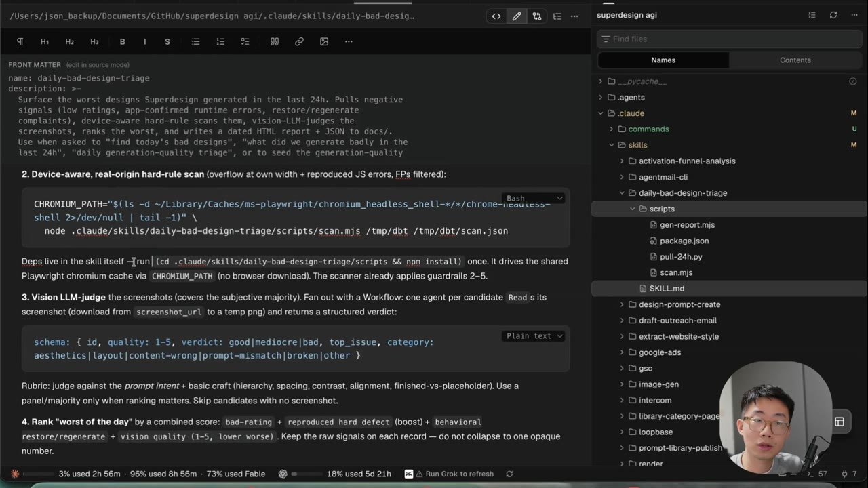The height and width of the screenshot is (488, 868).
Task: Open the Bash language dropdown
Action: pyautogui.click(x=534, y=198)
